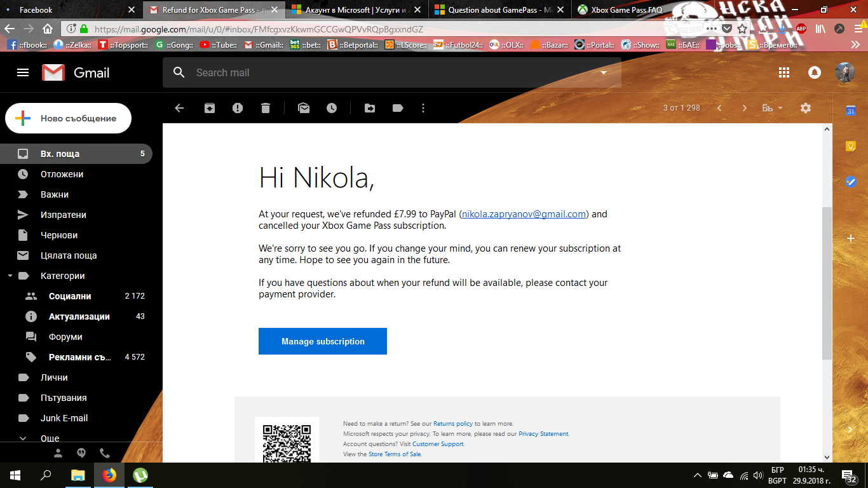This screenshot has height=488, width=868.
Task: Open the Pocket dropdown in address bar
Action: click(x=727, y=29)
